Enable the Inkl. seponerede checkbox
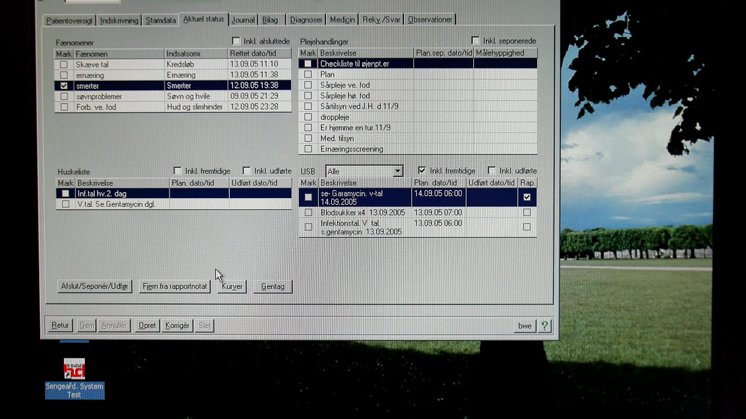746x419 pixels. coord(476,41)
